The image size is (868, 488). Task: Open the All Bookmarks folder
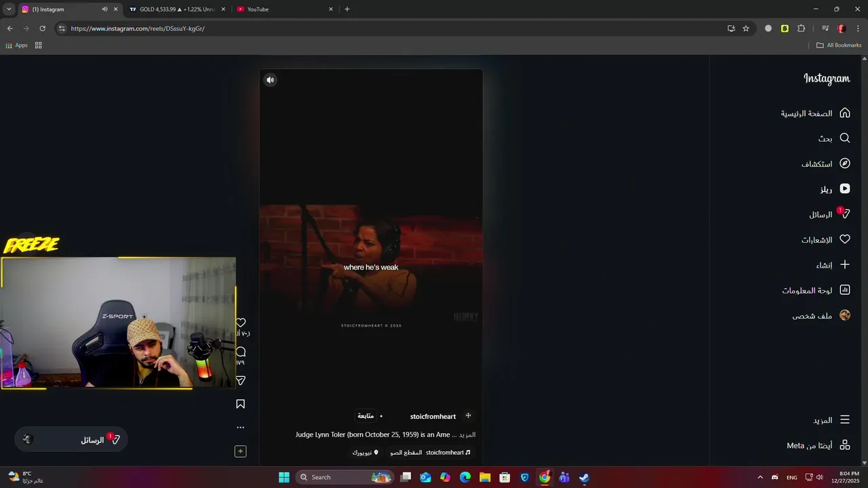pyautogui.click(x=839, y=45)
